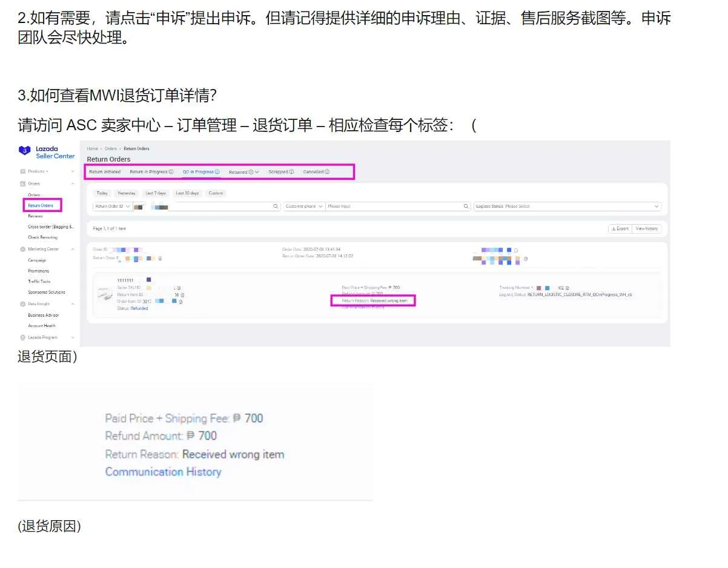Click the info icon beside Return in Progress
Viewport: 728px width, 568px height.
coord(172,171)
